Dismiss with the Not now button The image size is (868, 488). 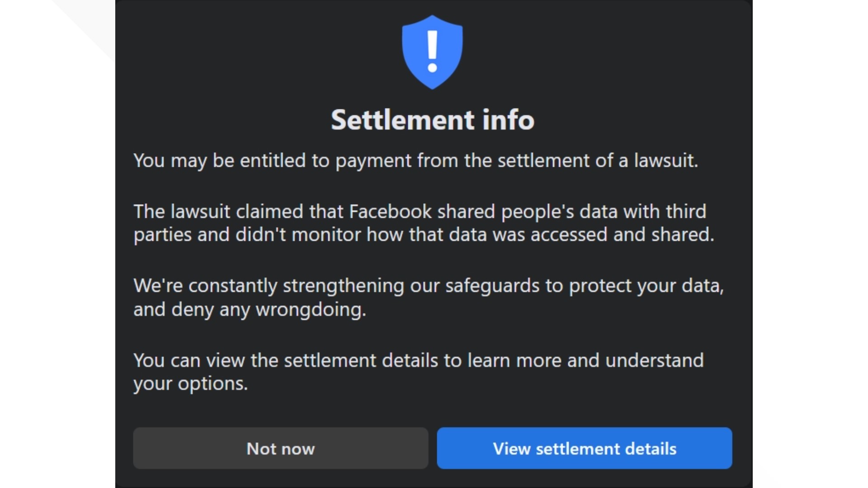click(x=280, y=448)
